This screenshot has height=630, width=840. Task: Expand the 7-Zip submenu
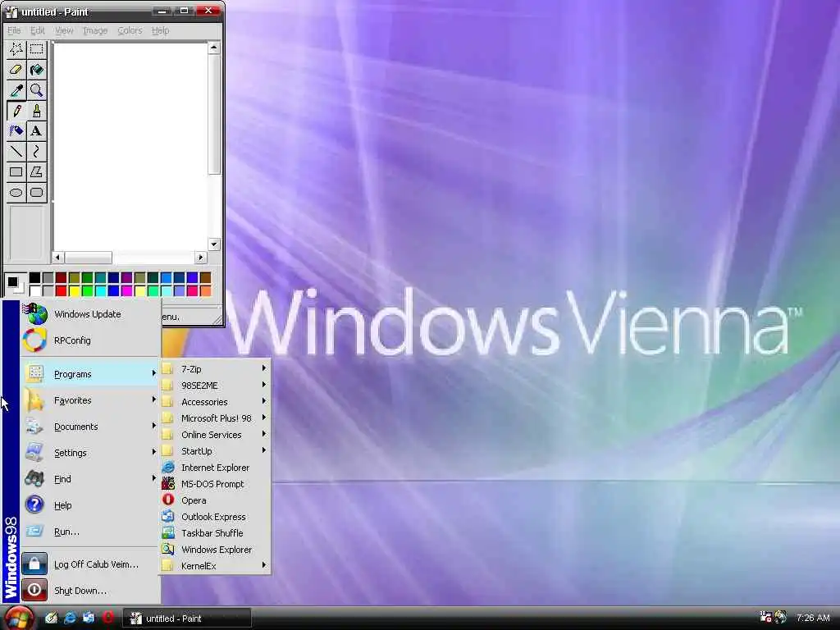215,369
